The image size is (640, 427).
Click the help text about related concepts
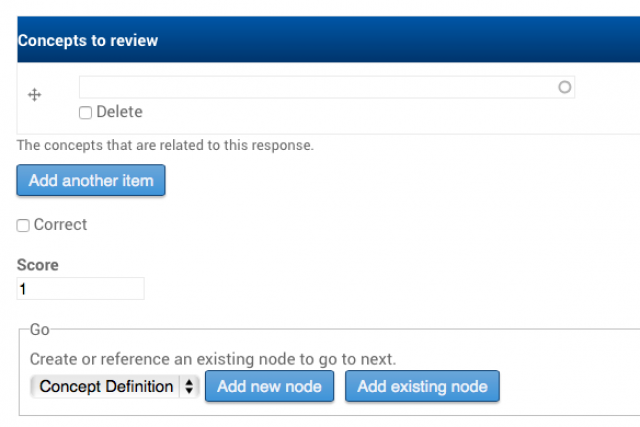pos(165,145)
